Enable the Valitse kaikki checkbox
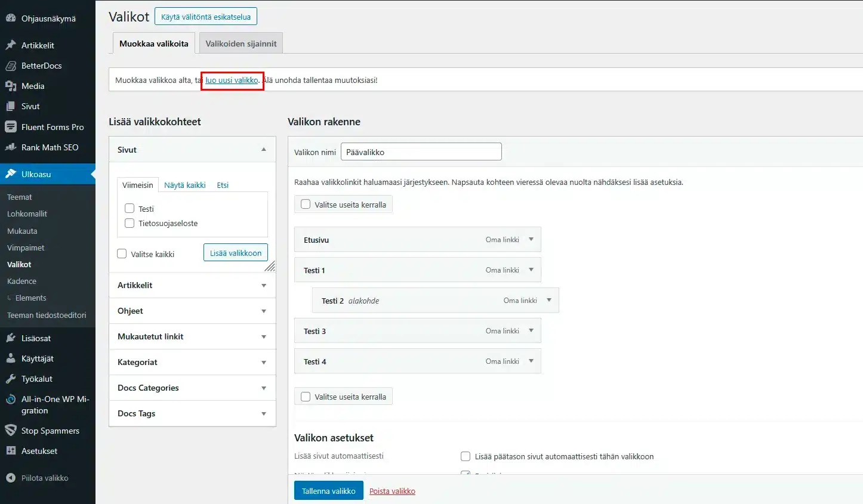Image resolution: width=863 pixels, height=504 pixels. tap(122, 253)
